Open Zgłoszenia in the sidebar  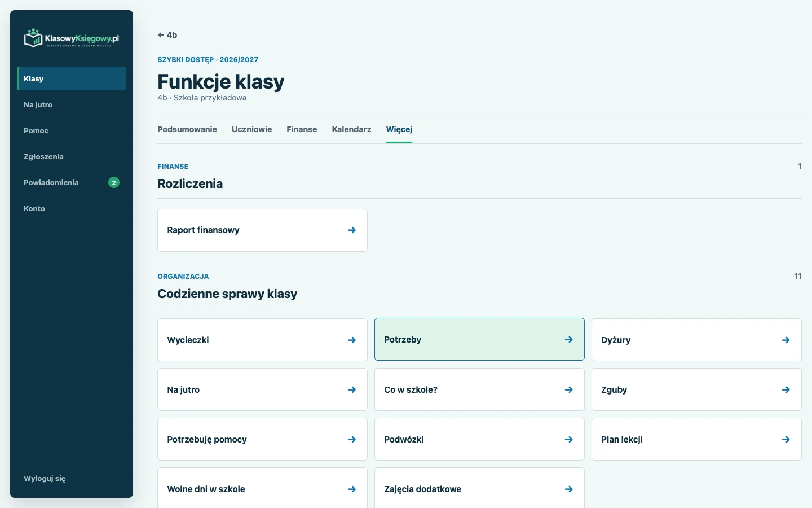point(72,156)
